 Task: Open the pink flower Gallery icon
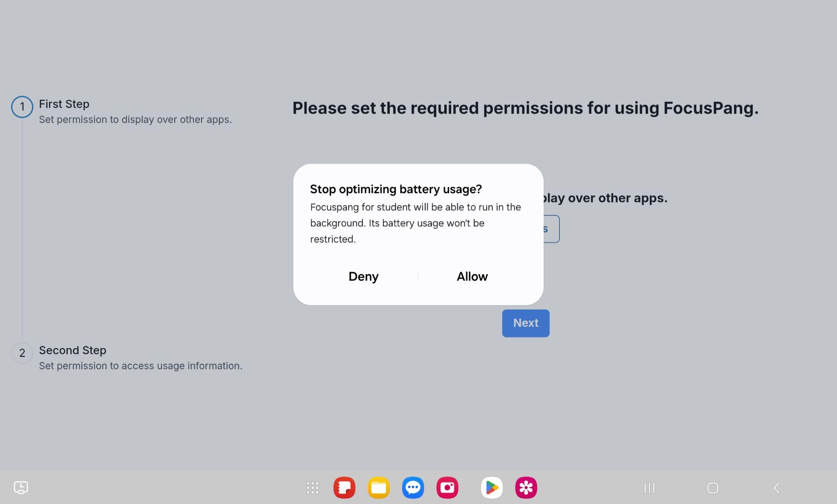(x=526, y=488)
